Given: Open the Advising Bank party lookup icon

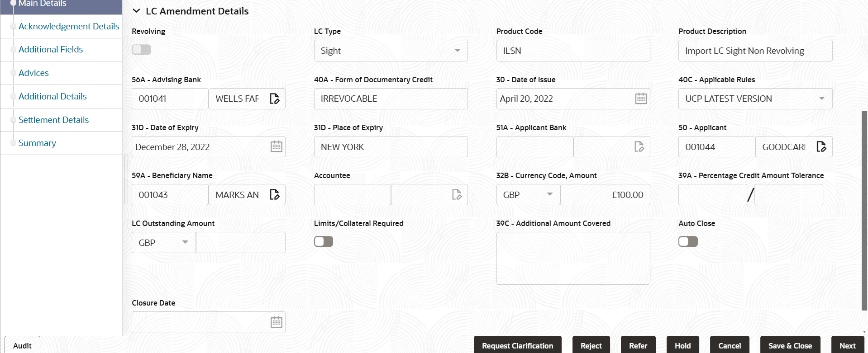Looking at the screenshot, I should pyautogui.click(x=275, y=99).
